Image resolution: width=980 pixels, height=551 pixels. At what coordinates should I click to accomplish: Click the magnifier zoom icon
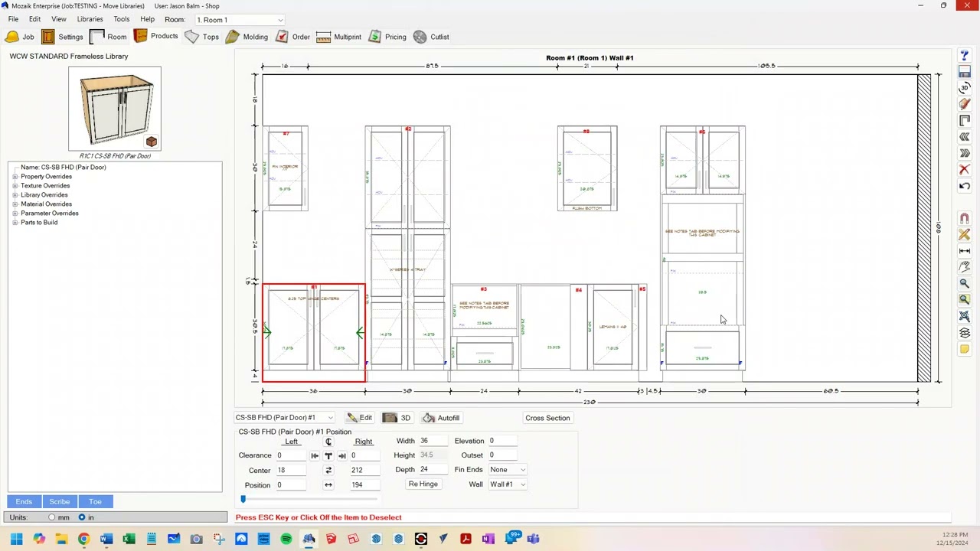964,284
